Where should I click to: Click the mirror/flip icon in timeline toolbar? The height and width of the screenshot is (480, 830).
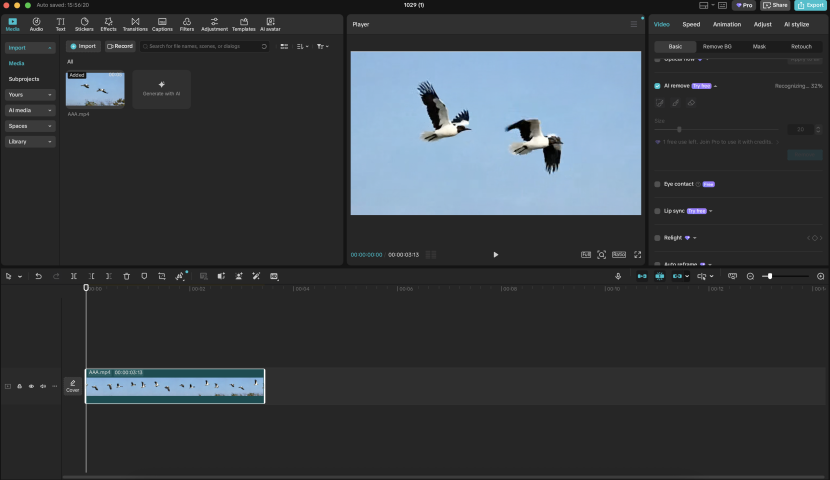tap(221, 276)
